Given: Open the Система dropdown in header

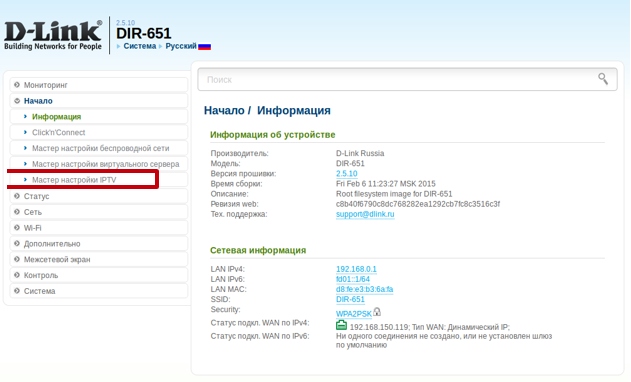Looking at the screenshot, I should (x=140, y=46).
